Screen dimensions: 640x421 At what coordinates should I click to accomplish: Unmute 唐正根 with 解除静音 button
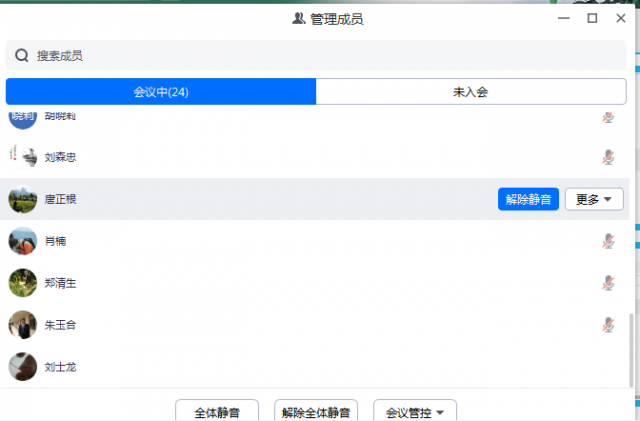tap(528, 199)
